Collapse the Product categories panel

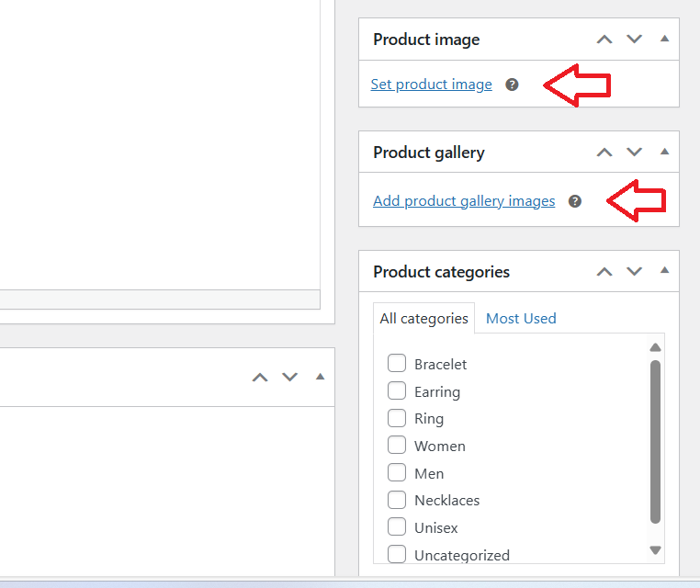point(664,270)
